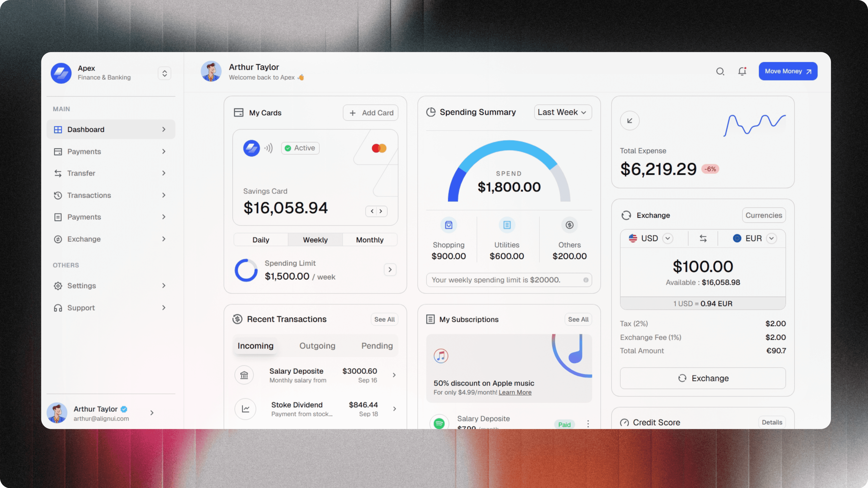Swap currencies using the exchange arrows icon
This screenshot has width=868, height=488.
(703, 238)
